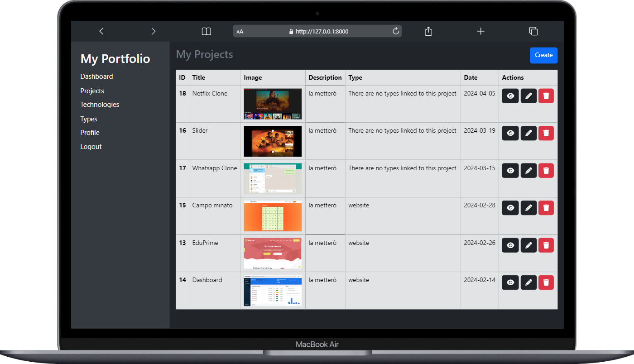Open the EduPrime thumbnail image

click(x=273, y=254)
